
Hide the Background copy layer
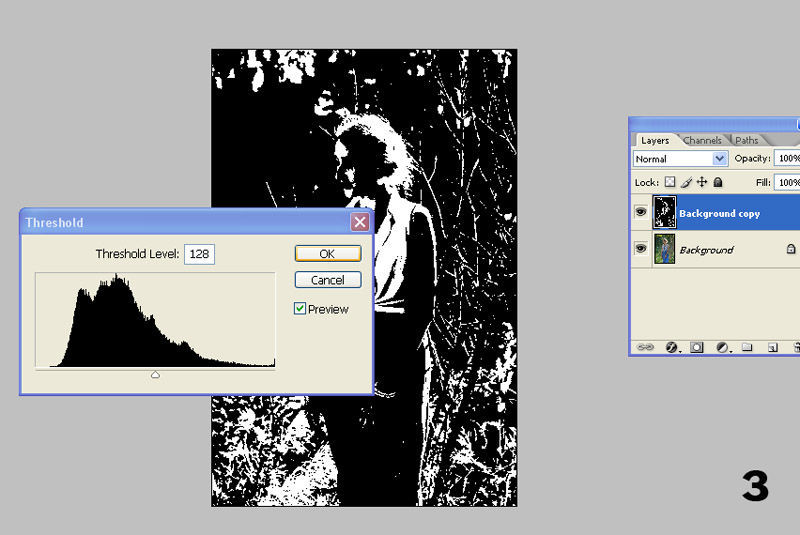(640, 213)
